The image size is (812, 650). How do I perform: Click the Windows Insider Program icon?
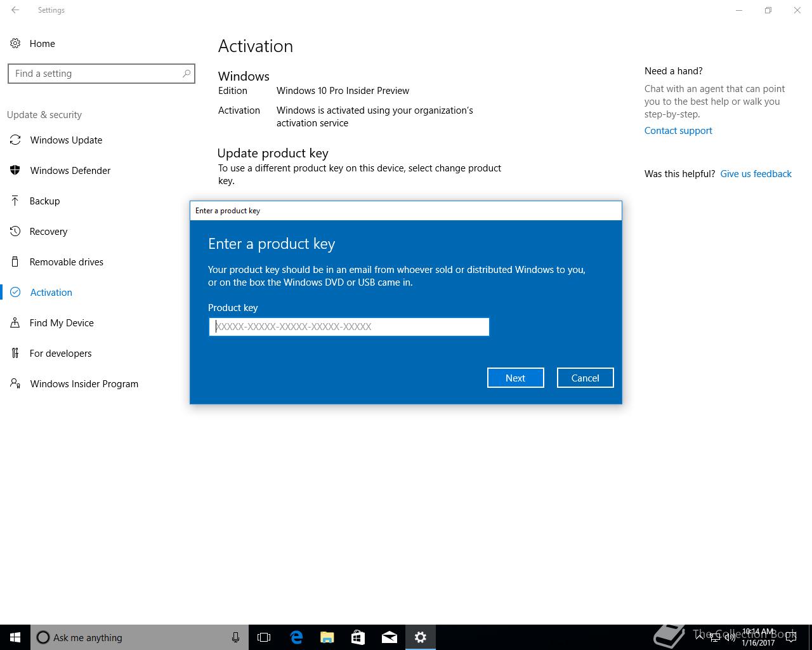(15, 383)
